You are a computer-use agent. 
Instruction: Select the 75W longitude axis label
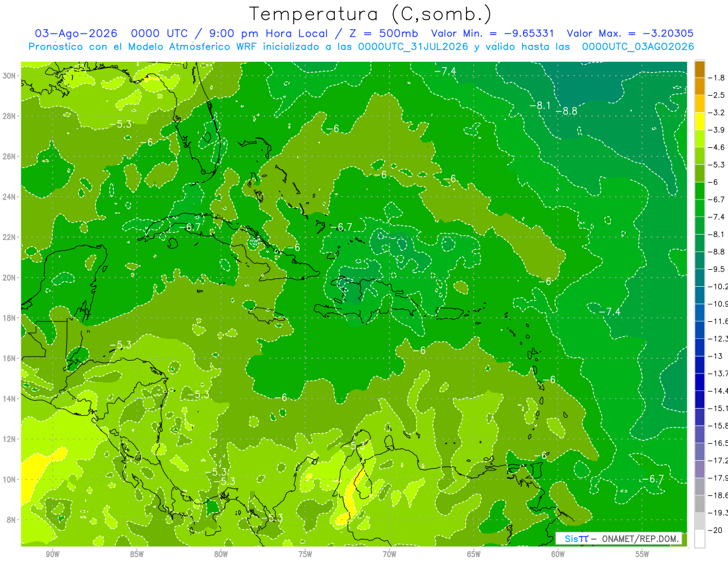(305, 554)
